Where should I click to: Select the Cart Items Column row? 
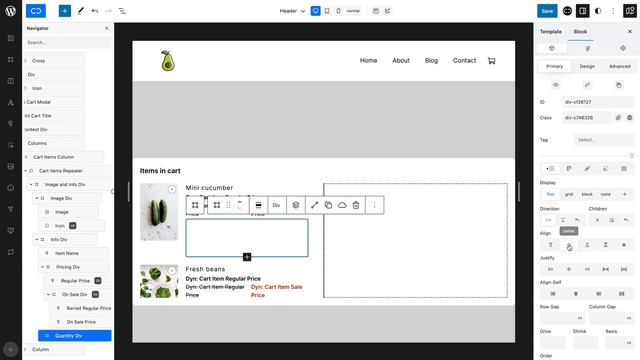63,157
